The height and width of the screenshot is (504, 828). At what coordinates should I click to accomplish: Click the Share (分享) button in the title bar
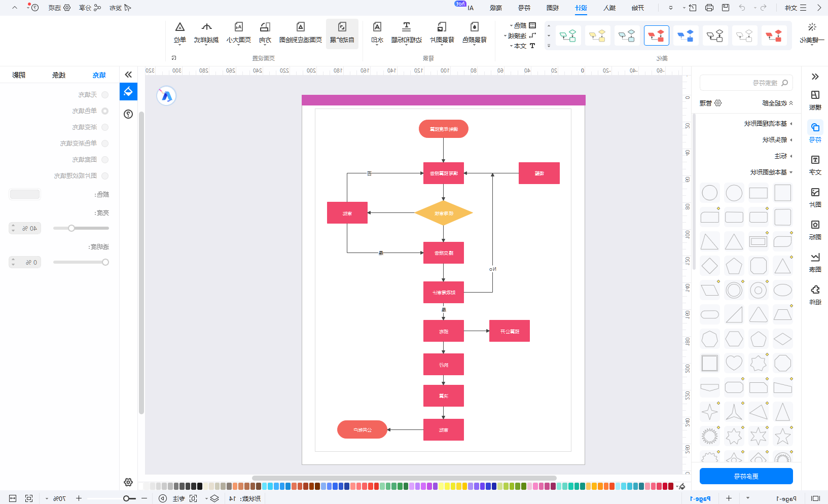[x=90, y=8]
